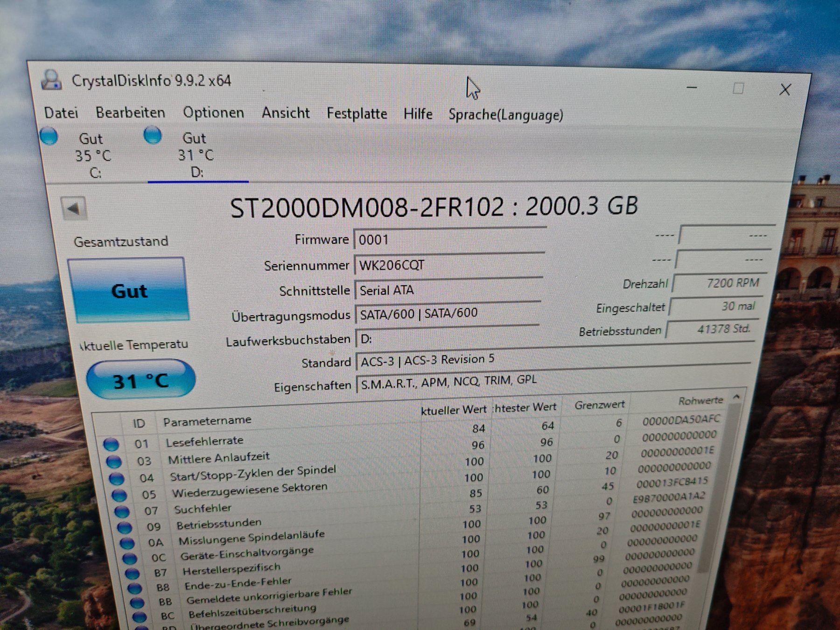Open the Bearbeiten menu

(130, 113)
